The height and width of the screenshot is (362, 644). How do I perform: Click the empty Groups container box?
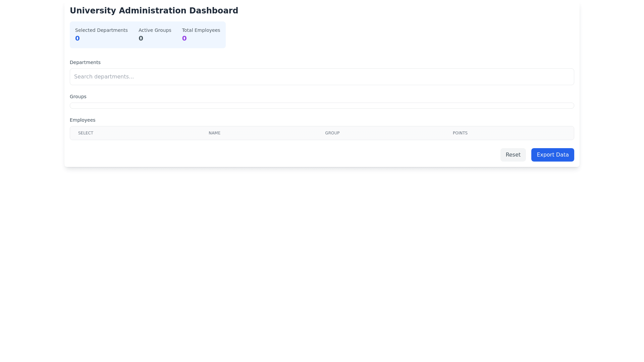(x=322, y=106)
